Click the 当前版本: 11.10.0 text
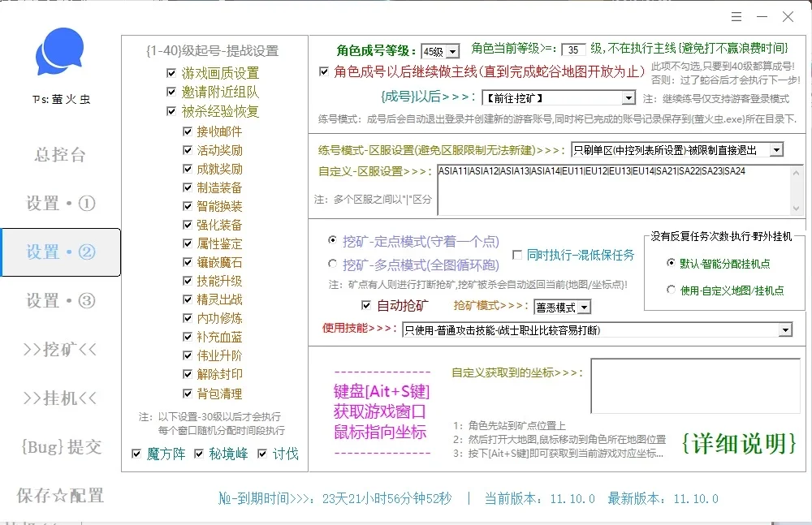The height and width of the screenshot is (525, 812). click(540, 498)
